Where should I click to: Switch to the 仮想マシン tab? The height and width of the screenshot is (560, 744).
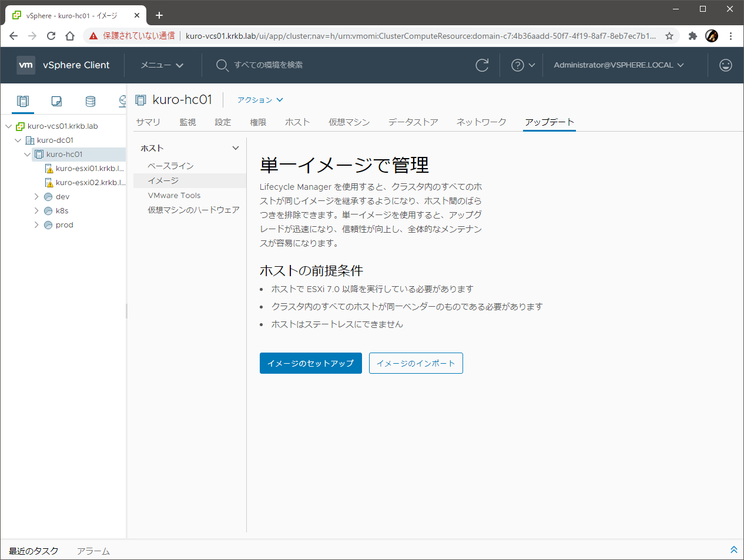349,122
